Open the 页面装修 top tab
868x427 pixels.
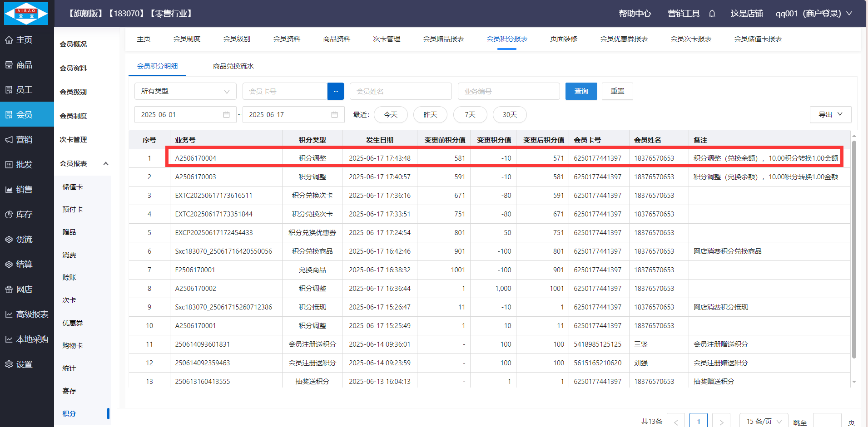coord(564,39)
